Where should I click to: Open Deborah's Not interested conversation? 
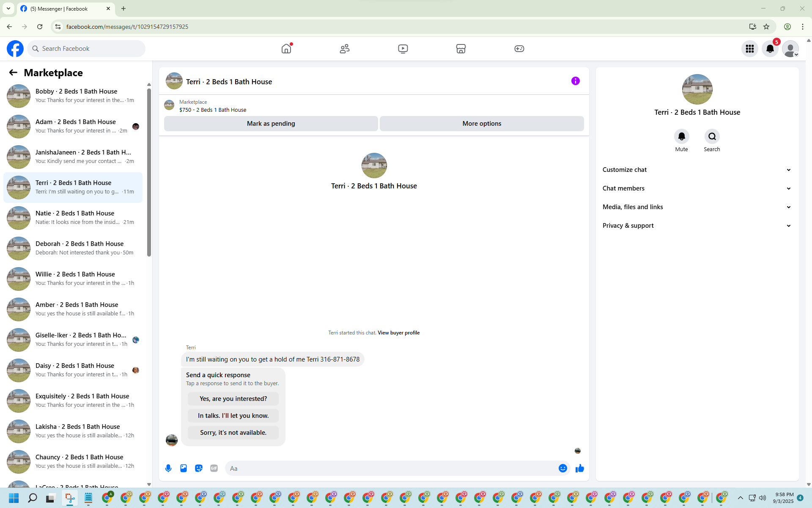tap(73, 248)
